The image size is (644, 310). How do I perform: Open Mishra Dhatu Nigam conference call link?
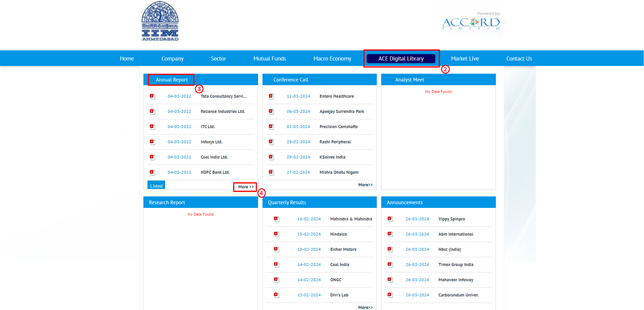339,172
